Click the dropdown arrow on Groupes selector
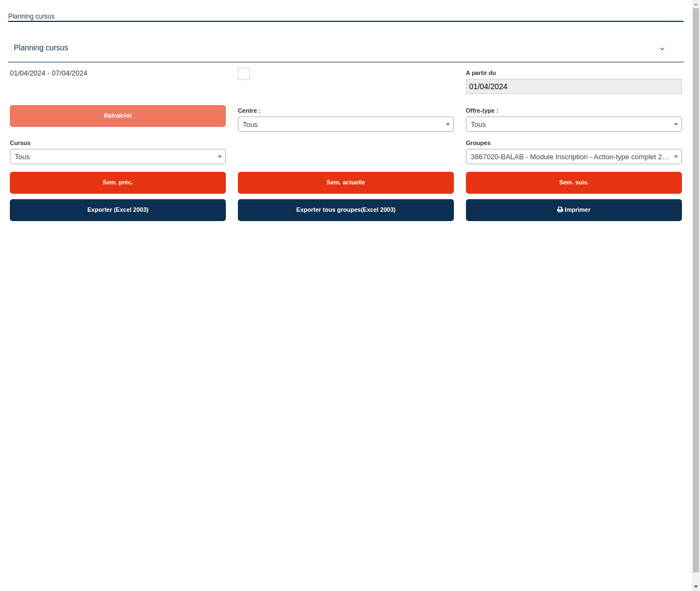Image resolution: width=700 pixels, height=591 pixels. click(x=675, y=157)
